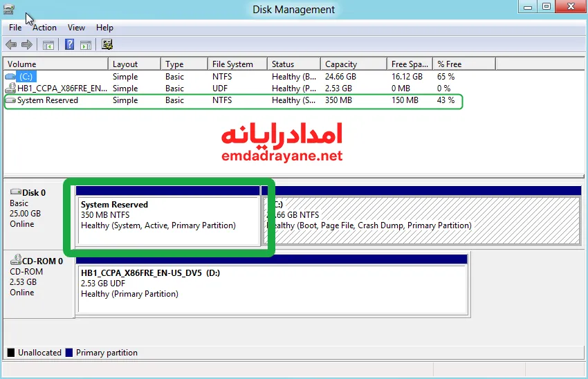Close the Disk Management window
The width and height of the screenshot is (588, 379).
tap(571, 7)
